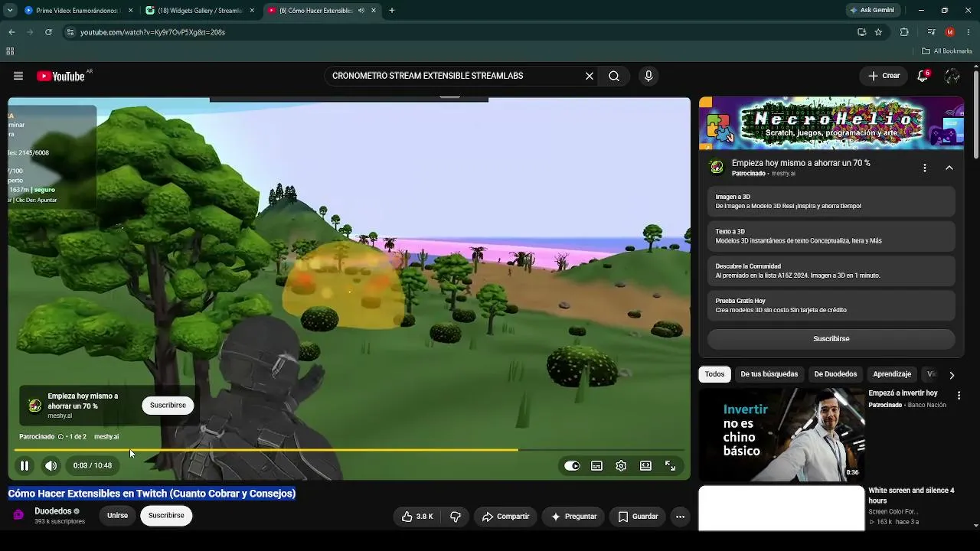Select the De tus búsquedas chip
This screenshot has height=551, width=980.
point(769,374)
